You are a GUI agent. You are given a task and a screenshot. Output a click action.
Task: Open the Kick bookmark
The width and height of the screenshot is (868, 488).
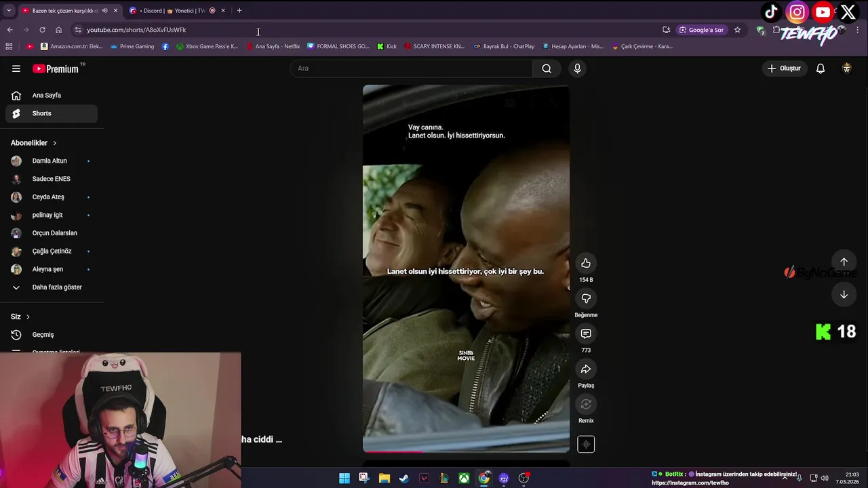click(x=387, y=47)
